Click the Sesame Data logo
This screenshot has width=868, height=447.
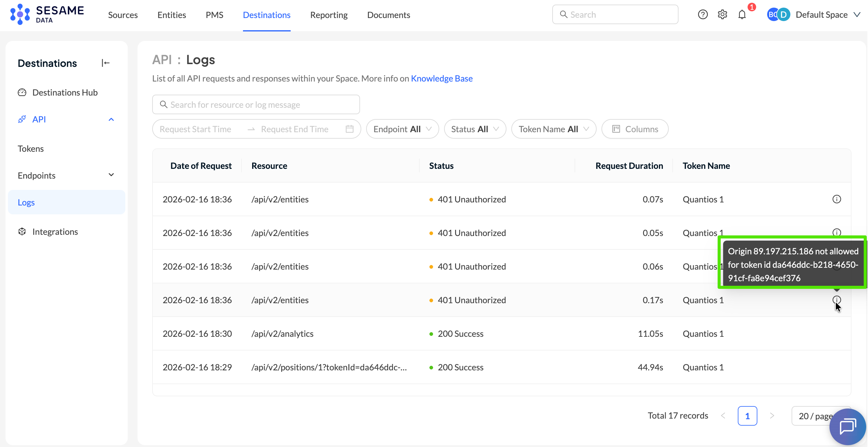coord(47,14)
